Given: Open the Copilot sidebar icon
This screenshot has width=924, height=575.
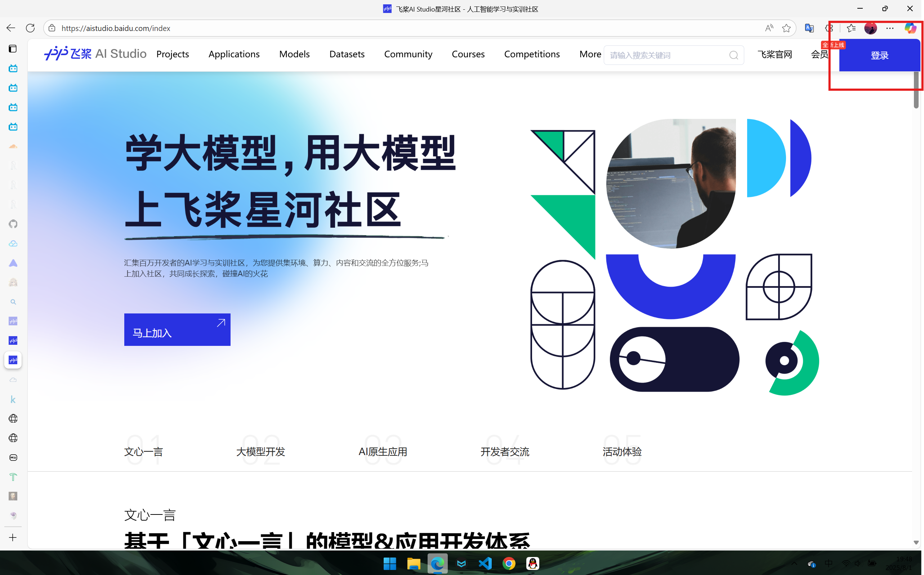Looking at the screenshot, I should (x=910, y=28).
